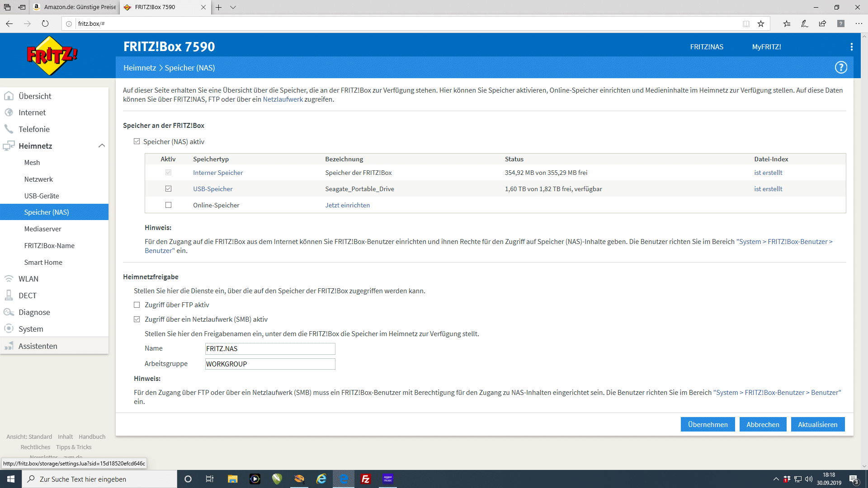Open a new browser tab with plus
This screenshot has width=868, height=488.
coord(218,7)
